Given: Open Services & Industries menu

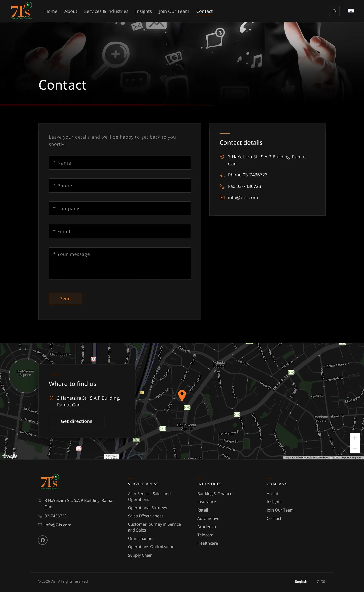Looking at the screenshot, I should 106,11.
